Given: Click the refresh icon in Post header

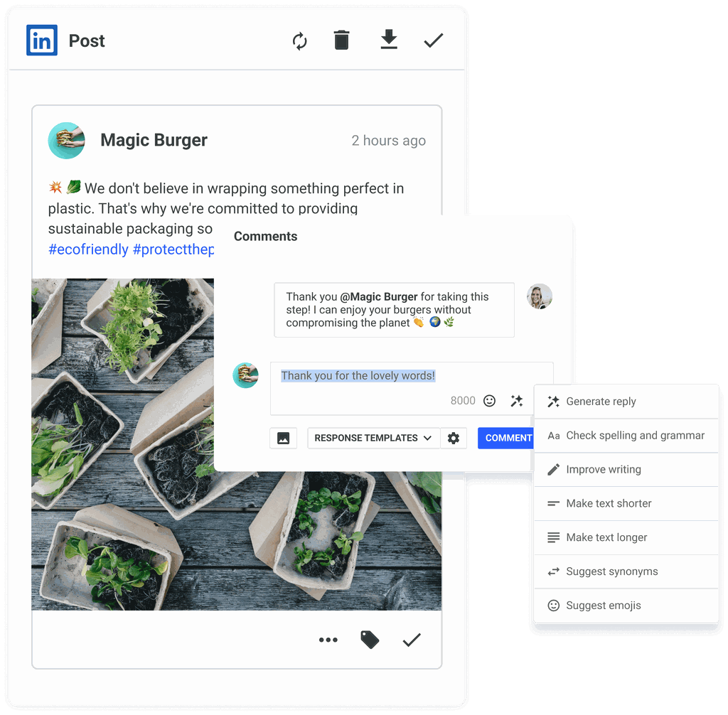Looking at the screenshot, I should (x=300, y=41).
